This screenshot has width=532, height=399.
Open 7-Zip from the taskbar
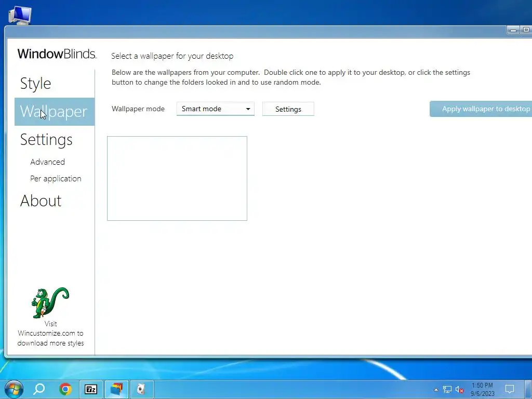(x=91, y=389)
